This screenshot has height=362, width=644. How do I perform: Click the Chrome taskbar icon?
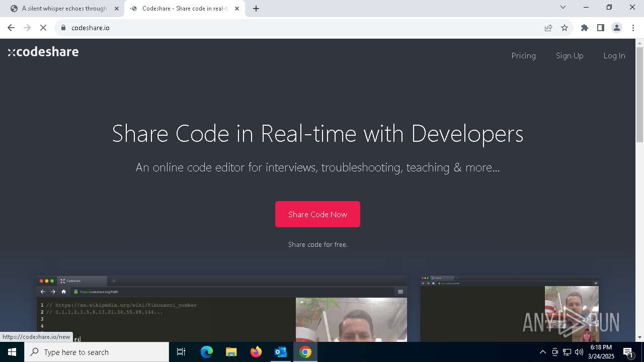(x=305, y=352)
